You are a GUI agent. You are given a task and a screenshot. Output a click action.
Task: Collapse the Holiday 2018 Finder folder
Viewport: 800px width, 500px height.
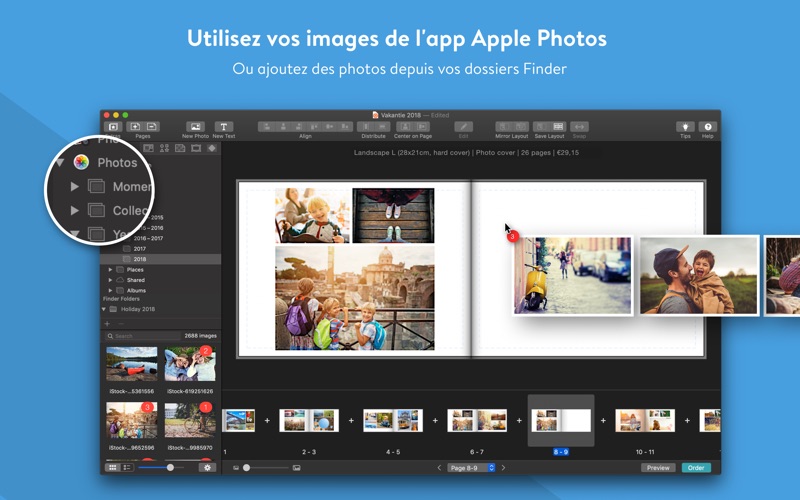click(104, 309)
